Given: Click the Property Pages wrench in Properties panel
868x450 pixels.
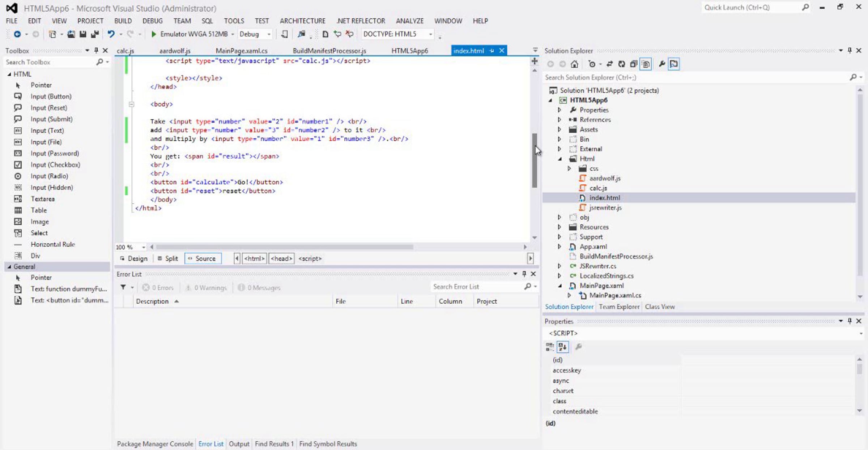Looking at the screenshot, I should (578, 347).
